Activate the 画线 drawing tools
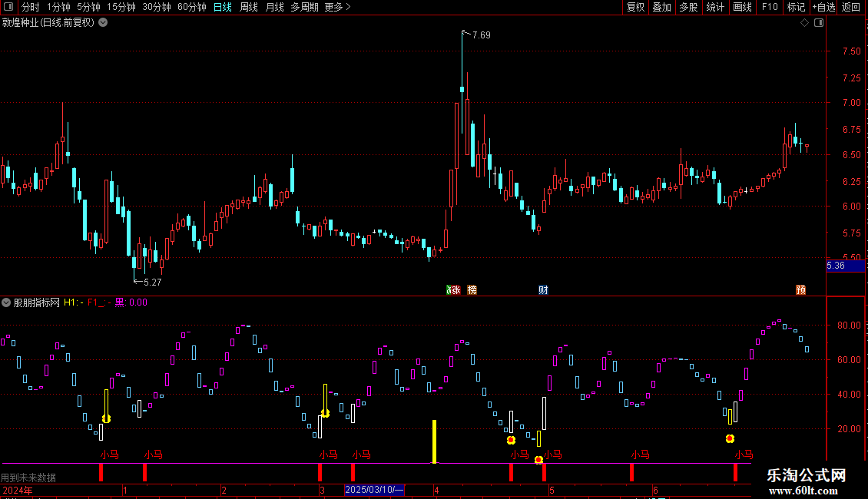868x499 pixels. point(742,7)
